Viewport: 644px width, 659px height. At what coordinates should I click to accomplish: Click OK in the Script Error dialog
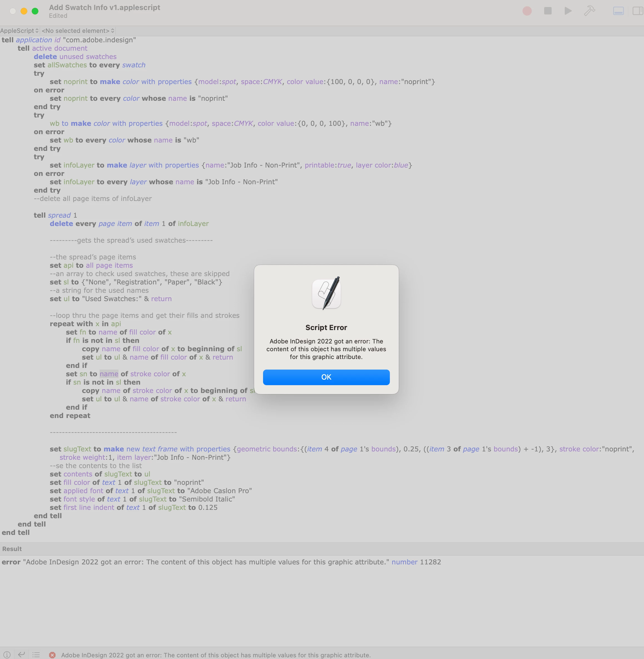326,377
